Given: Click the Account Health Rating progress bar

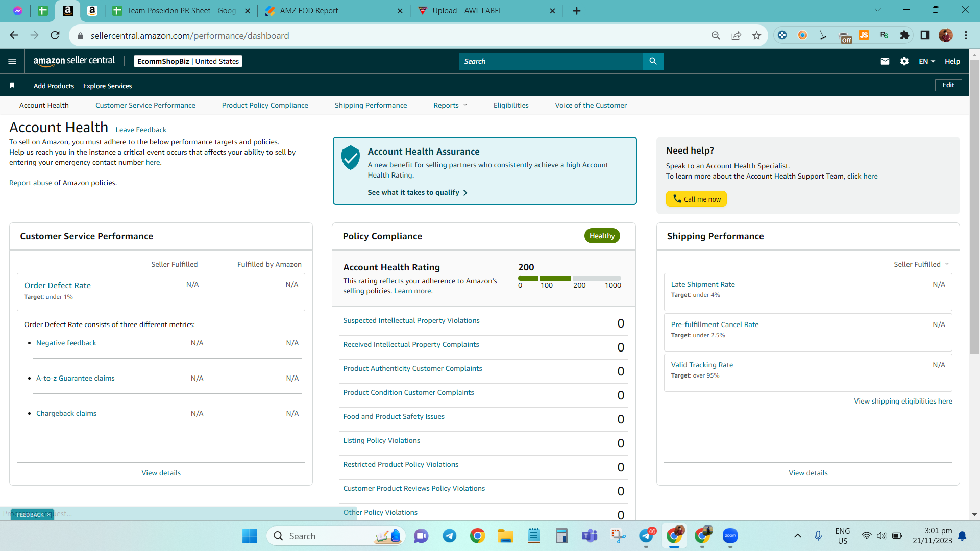Looking at the screenshot, I should (x=570, y=278).
